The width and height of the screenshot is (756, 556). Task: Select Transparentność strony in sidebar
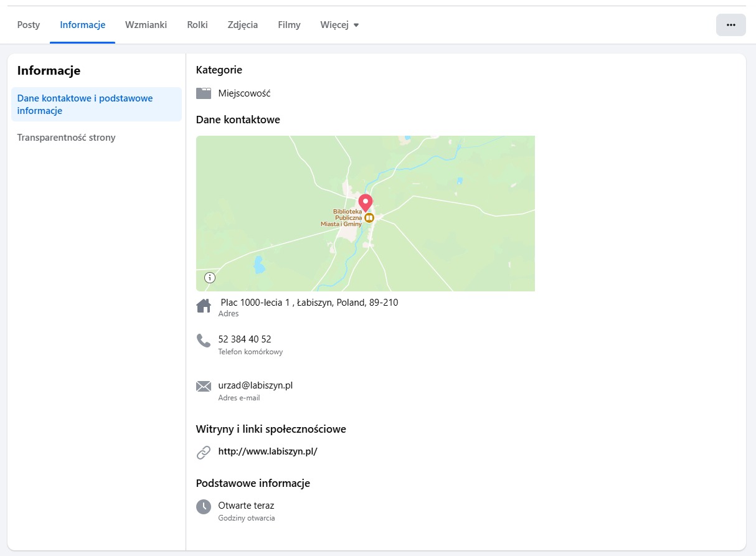(x=67, y=138)
